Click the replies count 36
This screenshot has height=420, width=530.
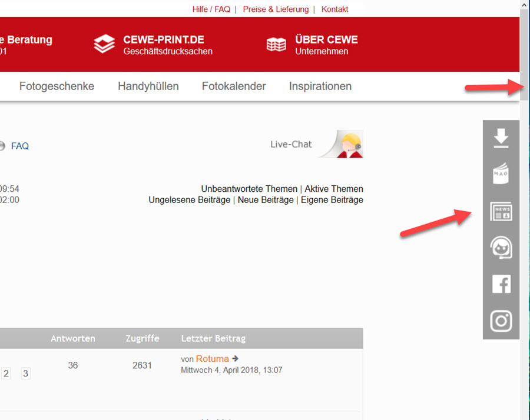(x=73, y=365)
